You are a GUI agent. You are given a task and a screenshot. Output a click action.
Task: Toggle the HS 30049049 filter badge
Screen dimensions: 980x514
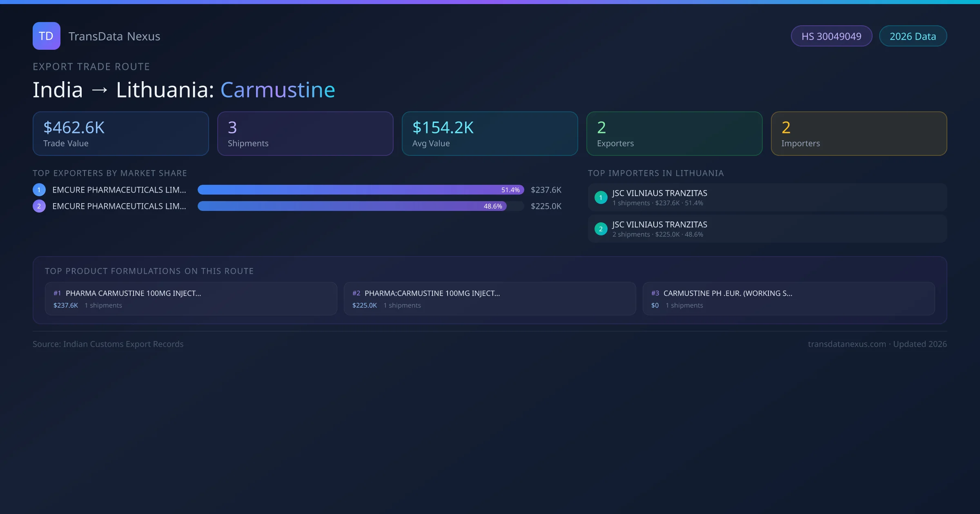[x=831, y=36]
